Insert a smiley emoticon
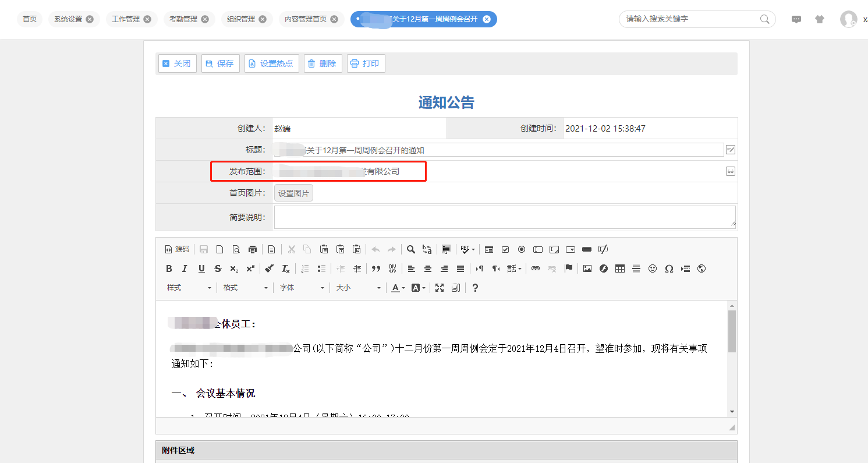868x463 pixels. click(653, 268)
